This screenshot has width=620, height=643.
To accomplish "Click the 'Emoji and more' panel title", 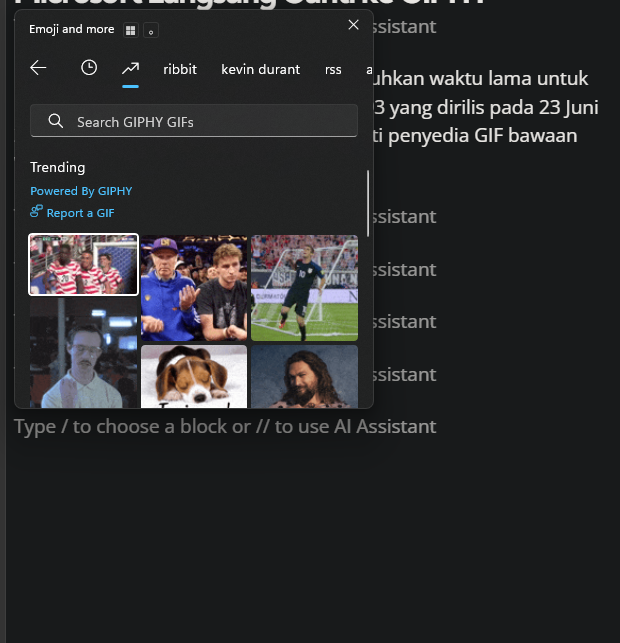I will coord(72,30).
